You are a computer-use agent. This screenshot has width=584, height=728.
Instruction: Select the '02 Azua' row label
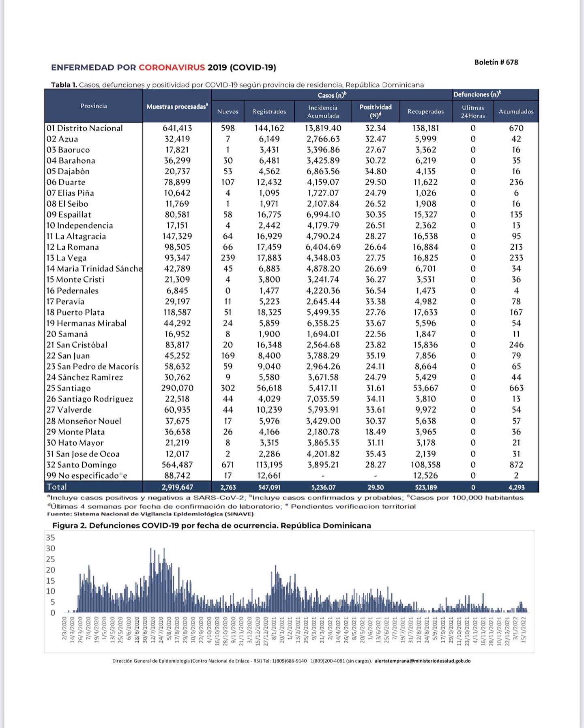tap(62, 139)
